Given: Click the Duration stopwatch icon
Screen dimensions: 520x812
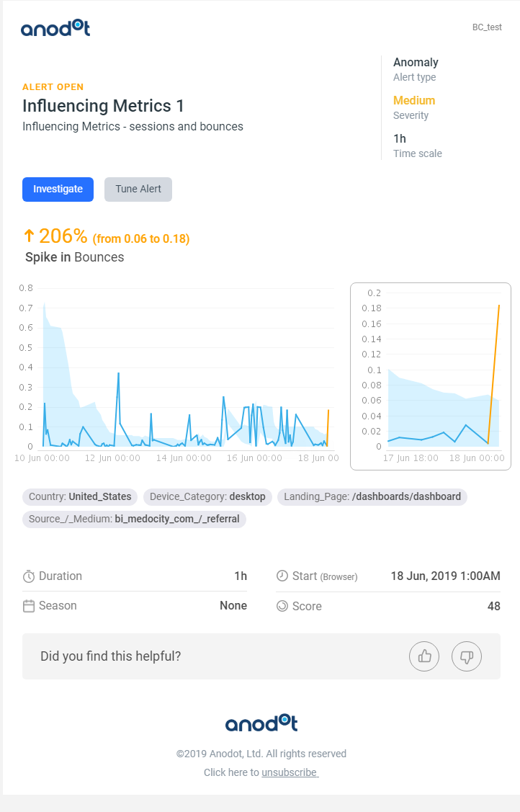Looking at the screenshot, I should tap(29, 576).
